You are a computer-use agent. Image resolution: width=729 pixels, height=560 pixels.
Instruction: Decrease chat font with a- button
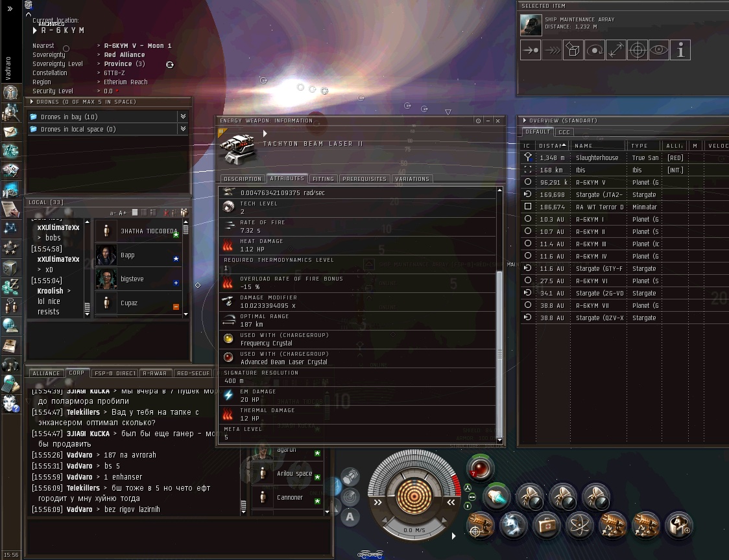click(112, 213)
